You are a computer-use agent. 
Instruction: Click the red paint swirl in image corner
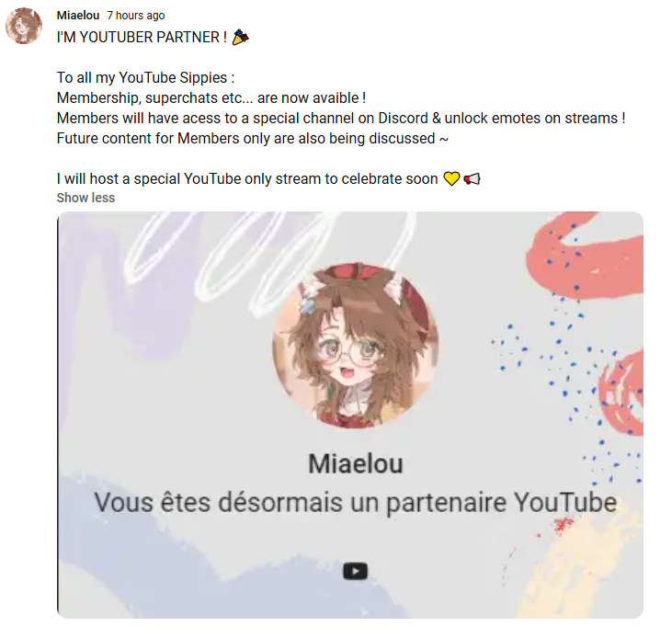[x=585, y=255]
